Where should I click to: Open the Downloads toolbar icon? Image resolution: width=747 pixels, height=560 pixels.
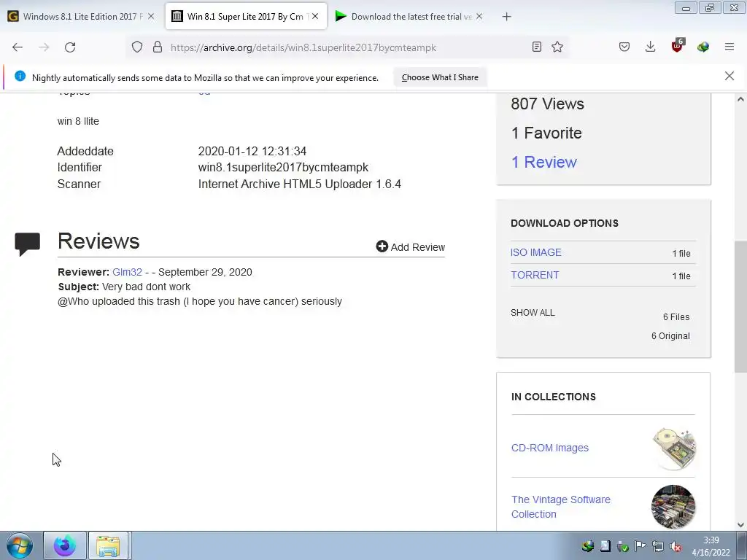(650, 47)
